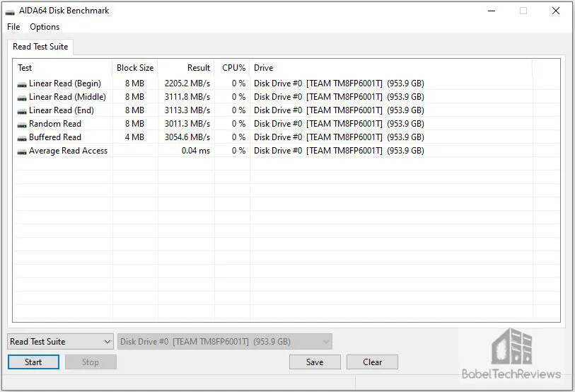Image resolution: width=575 pixels, height=392 pixels.
Task: Click the Test column header
Action: click(x=63, y=68)
